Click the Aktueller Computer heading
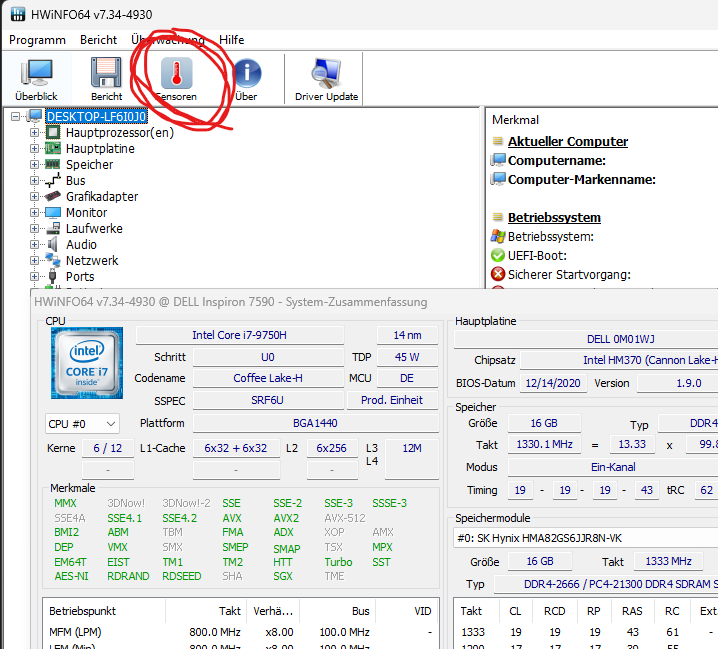 pyautogui.click(x=568, y=142)
